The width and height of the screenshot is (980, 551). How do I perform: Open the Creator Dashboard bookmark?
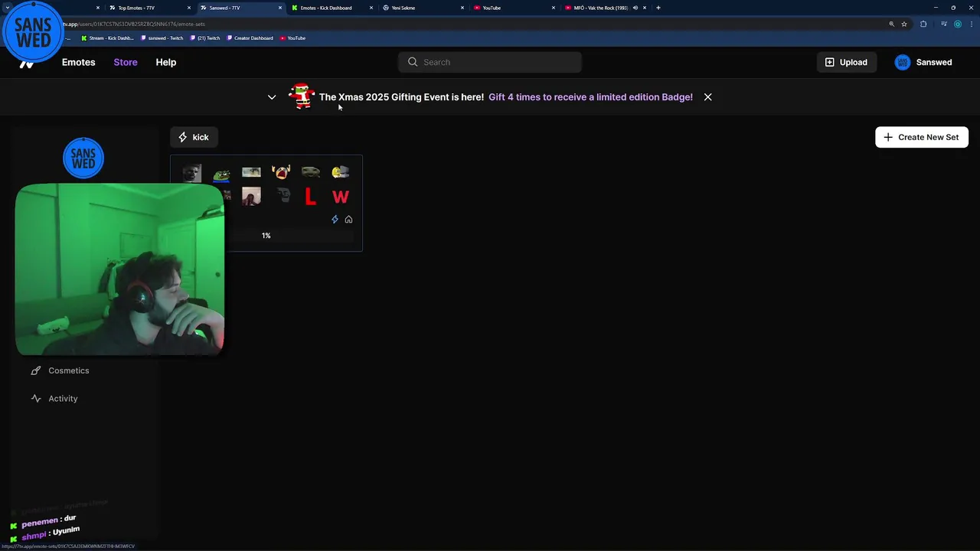pos(250,38)
